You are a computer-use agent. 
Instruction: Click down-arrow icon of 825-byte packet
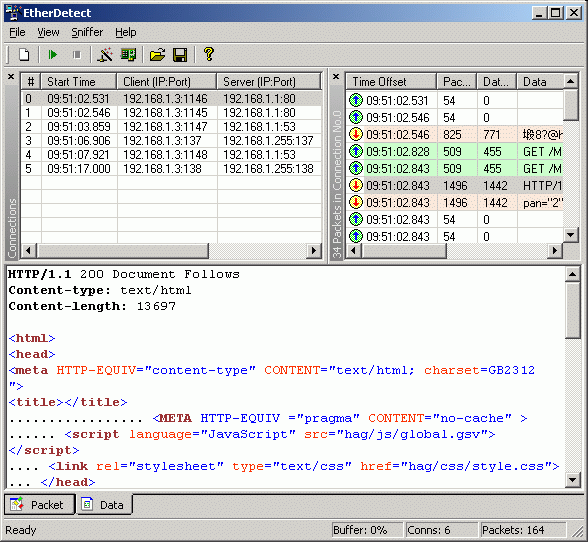356,134
